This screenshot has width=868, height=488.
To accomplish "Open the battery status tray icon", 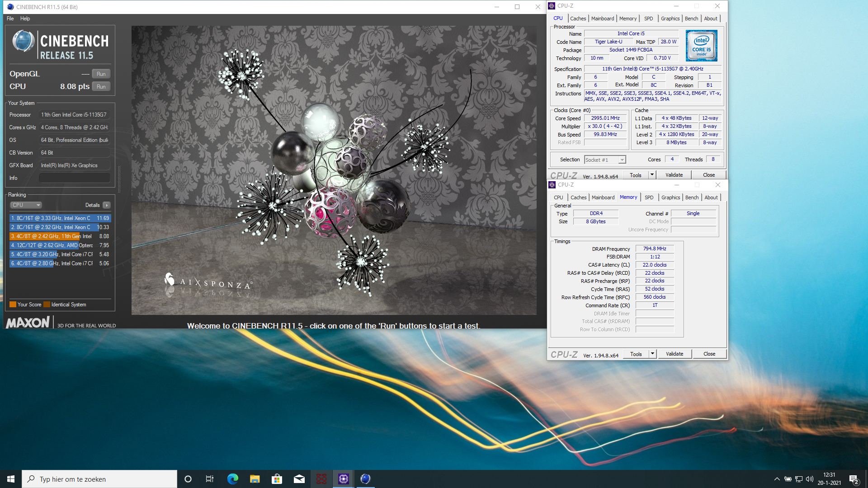I will pyautogui.click(x=788, y=479).
